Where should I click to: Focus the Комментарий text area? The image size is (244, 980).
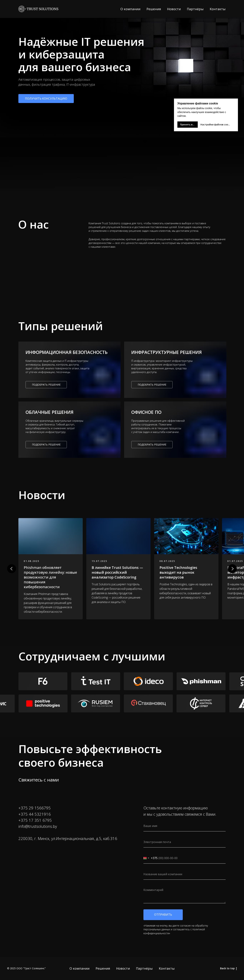click(184, 894)
